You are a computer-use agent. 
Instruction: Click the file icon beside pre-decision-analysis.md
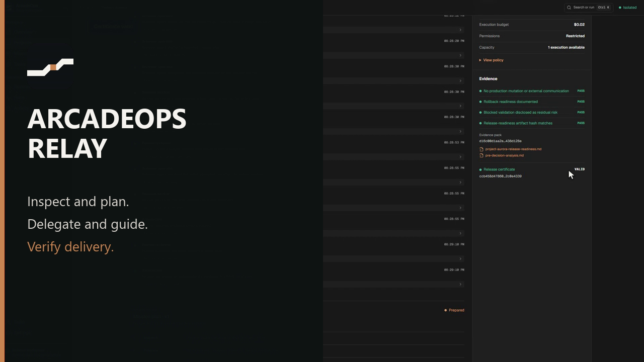click(x=481, y=155)
